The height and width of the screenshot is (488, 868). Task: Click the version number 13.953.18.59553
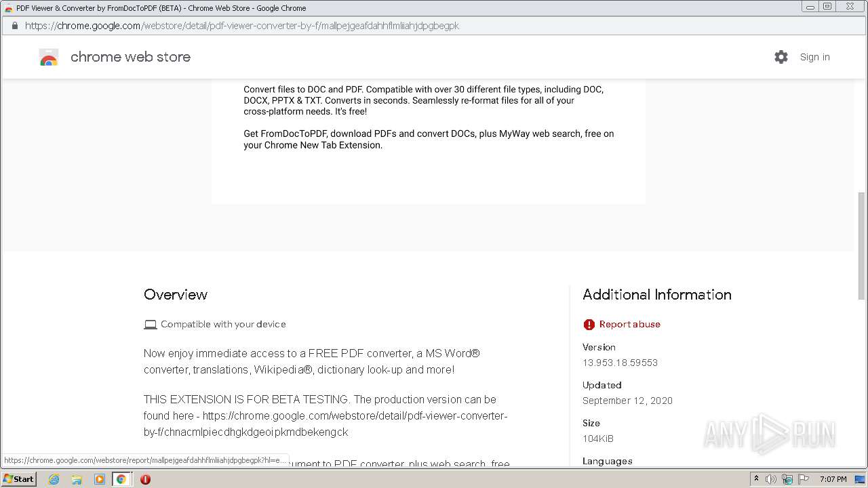[620, 363]
